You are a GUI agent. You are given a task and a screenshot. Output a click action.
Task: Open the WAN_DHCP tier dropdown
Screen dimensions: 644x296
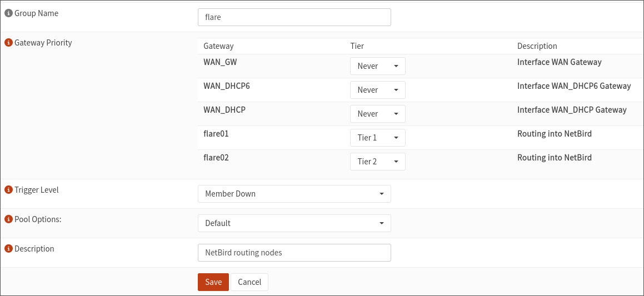(377, 114)
